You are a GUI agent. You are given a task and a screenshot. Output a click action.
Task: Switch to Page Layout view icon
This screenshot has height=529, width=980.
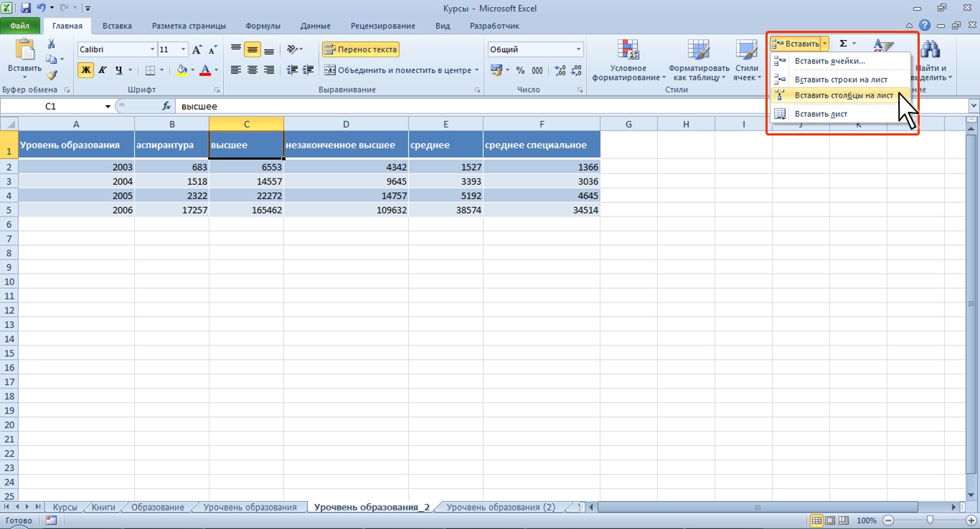click(x=829, y=520)
